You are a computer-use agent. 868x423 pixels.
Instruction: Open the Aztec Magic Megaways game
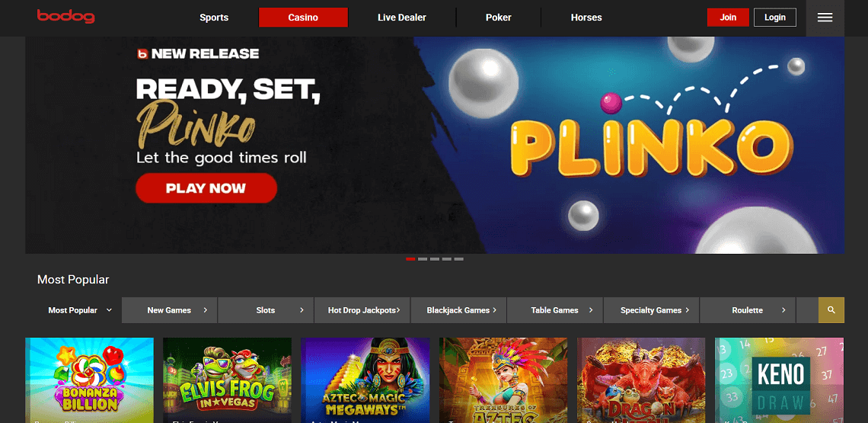pyautogui.click(x=365, y=380)
